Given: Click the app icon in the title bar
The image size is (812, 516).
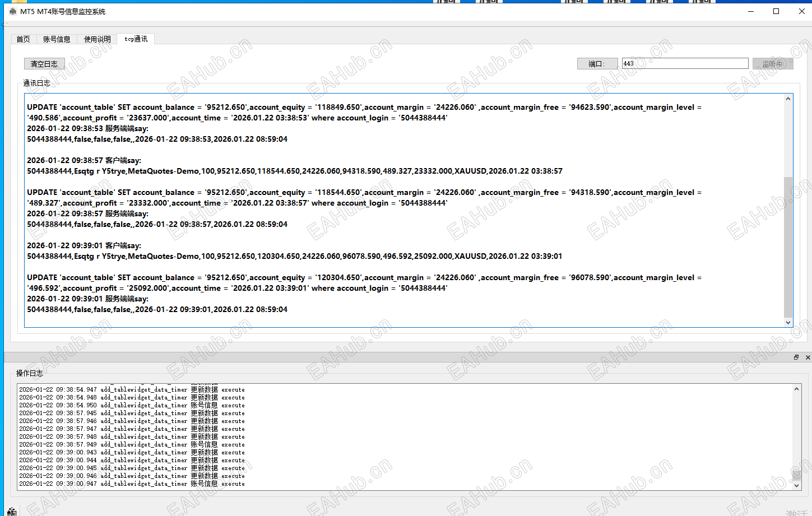Looking at the screenshot, I should (13, 11).
